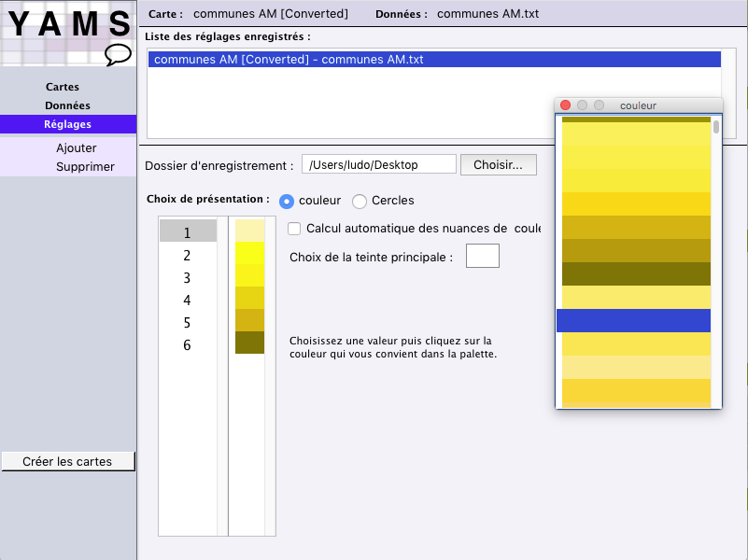The height and width of the screenshot is (560, 748).
Task: Open the Données menu item
Action: [x=67, y=105]
